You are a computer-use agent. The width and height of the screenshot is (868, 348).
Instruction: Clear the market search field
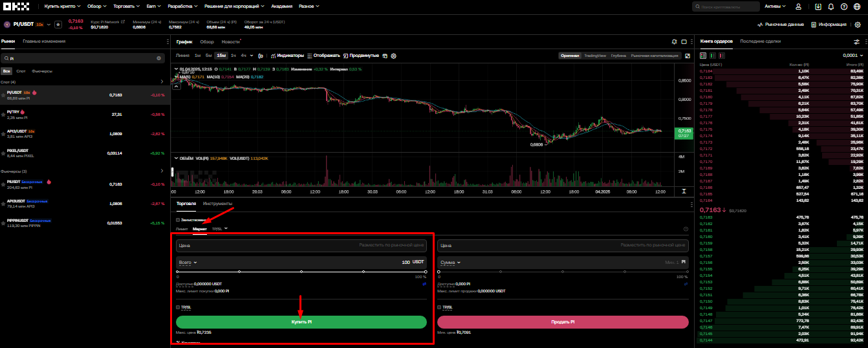[x=159, y=58]
